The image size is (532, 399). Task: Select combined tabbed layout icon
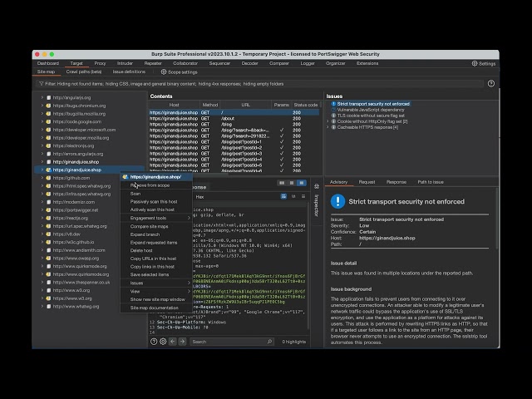click(301, 183)
